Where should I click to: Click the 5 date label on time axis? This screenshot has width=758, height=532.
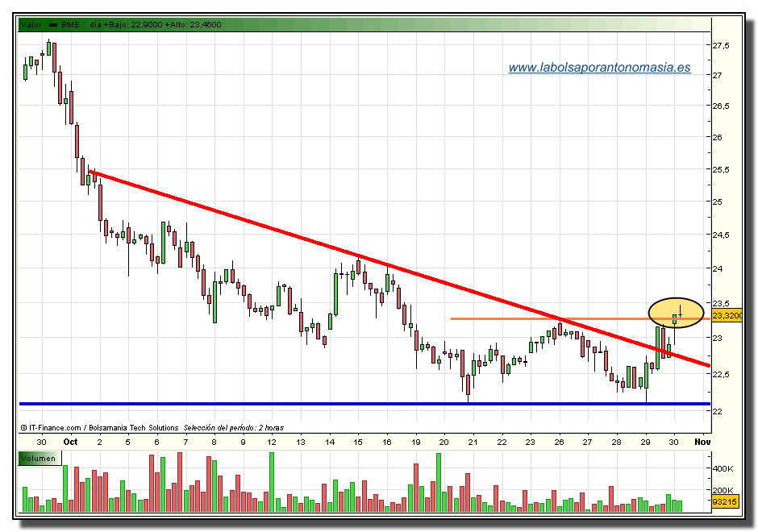[x=127, y=442]
